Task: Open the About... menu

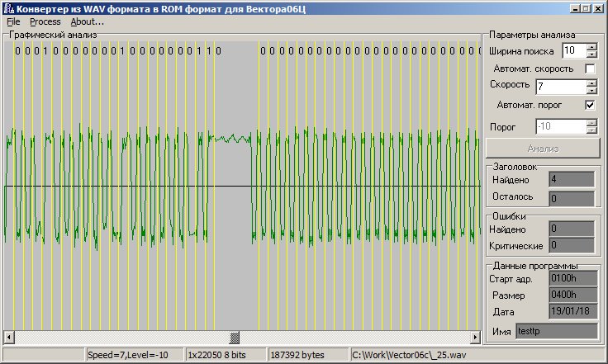Action: pos(87,21)
